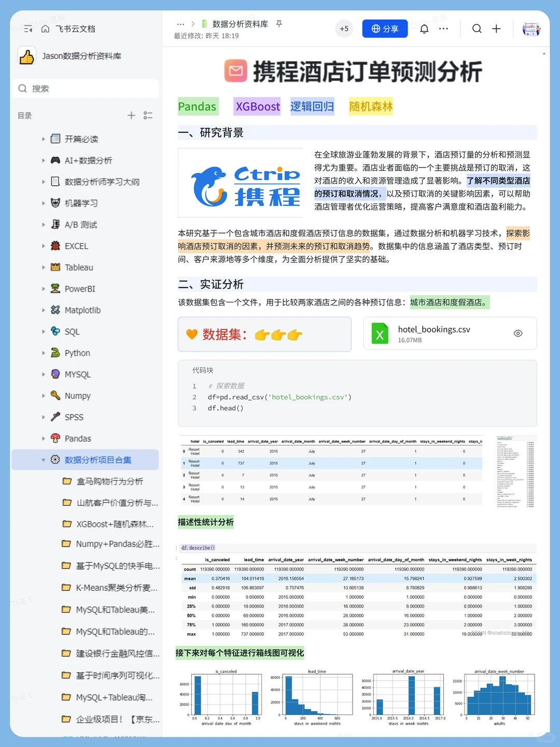Image resolution: width=560 pixels, height=747 pixels.
Task: Open the MYSQL page
Action: tap(78, 374)
